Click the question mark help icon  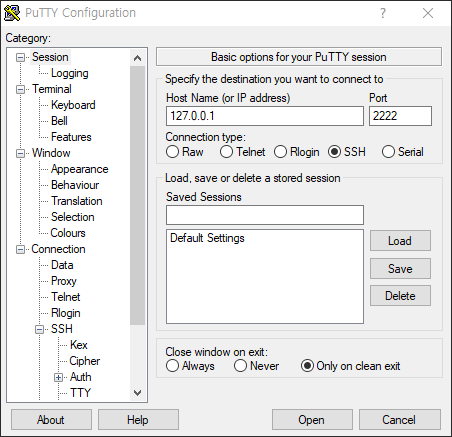[x=383, y=13]
